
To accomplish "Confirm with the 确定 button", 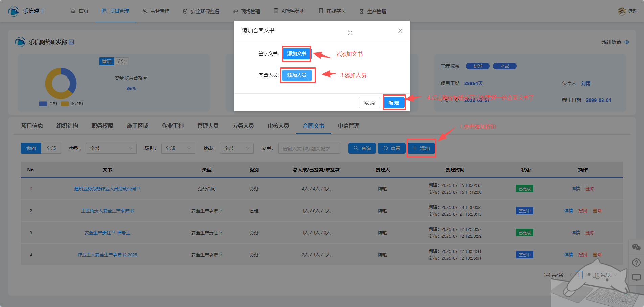I will tap(394, 103).
